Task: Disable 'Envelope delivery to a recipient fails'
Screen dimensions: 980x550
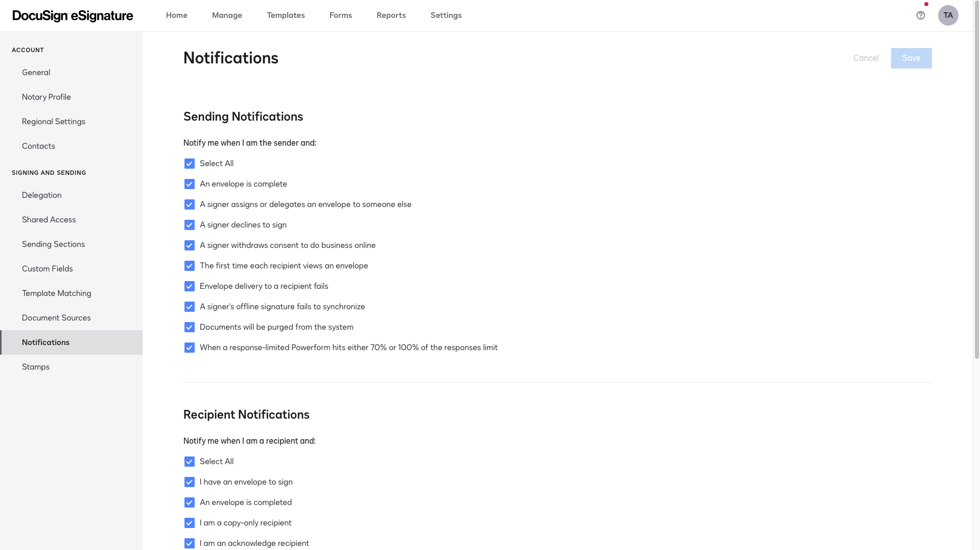Action: coord(190,286)
